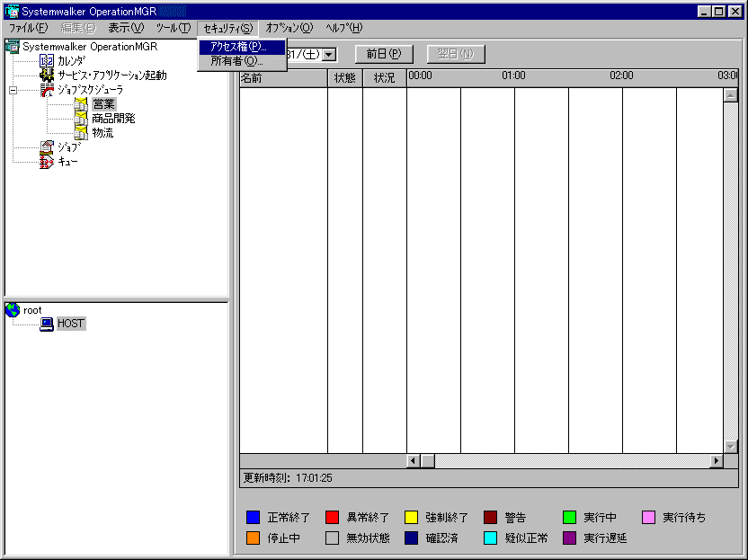Choose 所有者(O)... menu entry
748x560 pixels.
click(243, 61)
